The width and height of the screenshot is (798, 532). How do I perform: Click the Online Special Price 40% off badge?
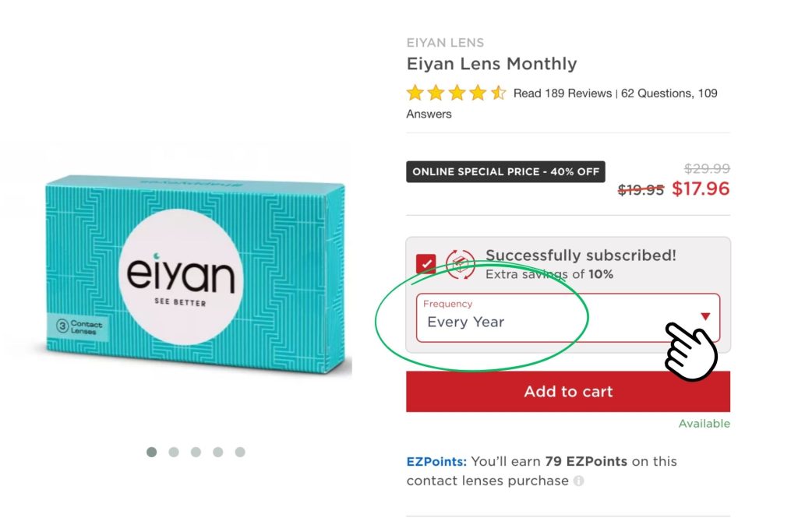(506, 172)
